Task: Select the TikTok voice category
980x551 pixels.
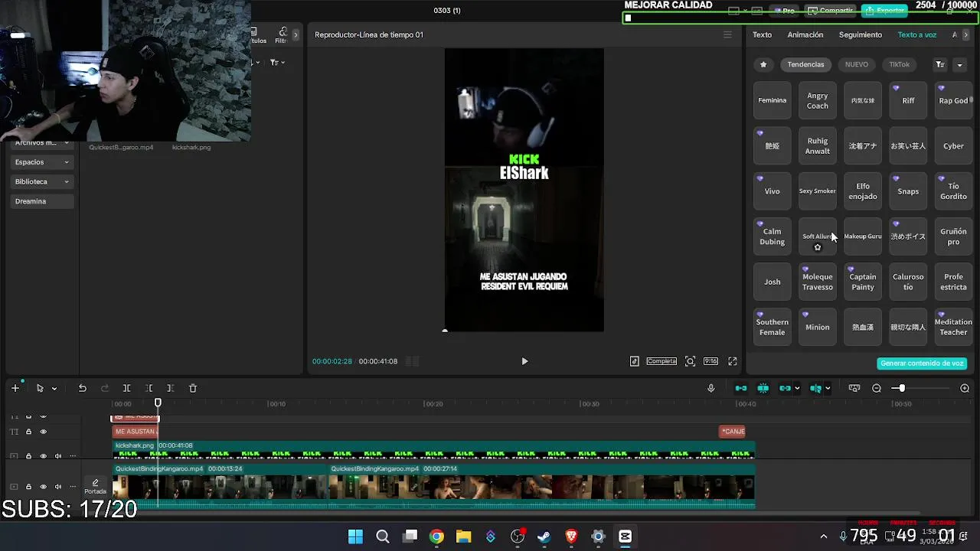Action: pos(900,64)
